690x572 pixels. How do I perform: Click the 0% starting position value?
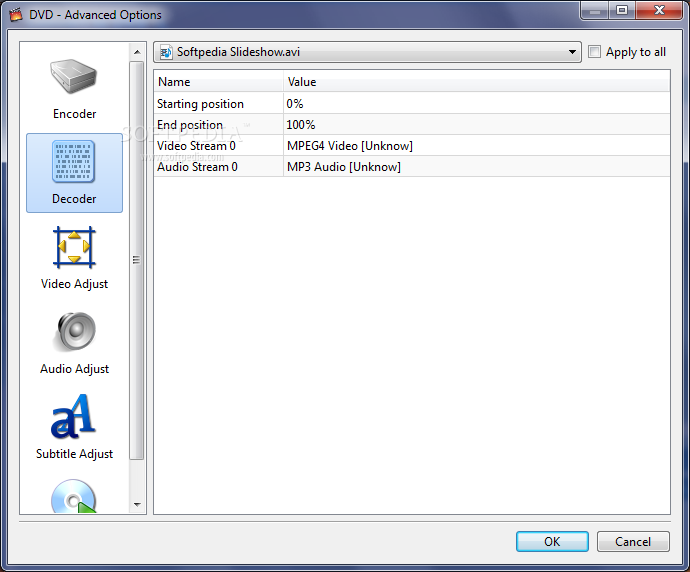295,104
